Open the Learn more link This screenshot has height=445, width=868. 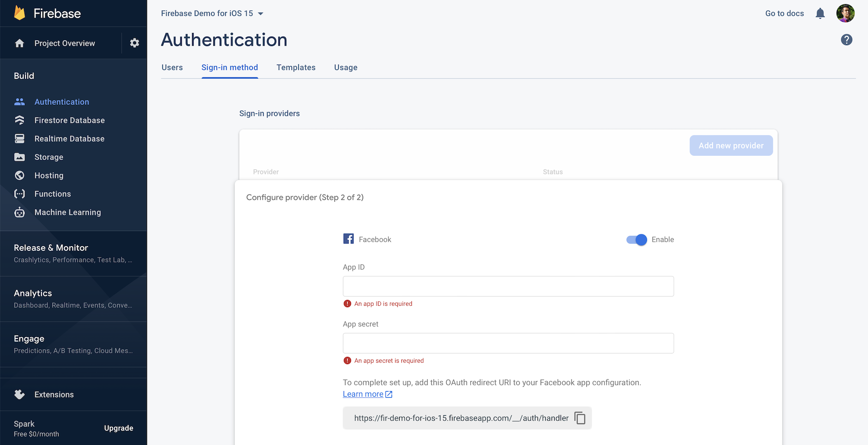pos(363,394)
